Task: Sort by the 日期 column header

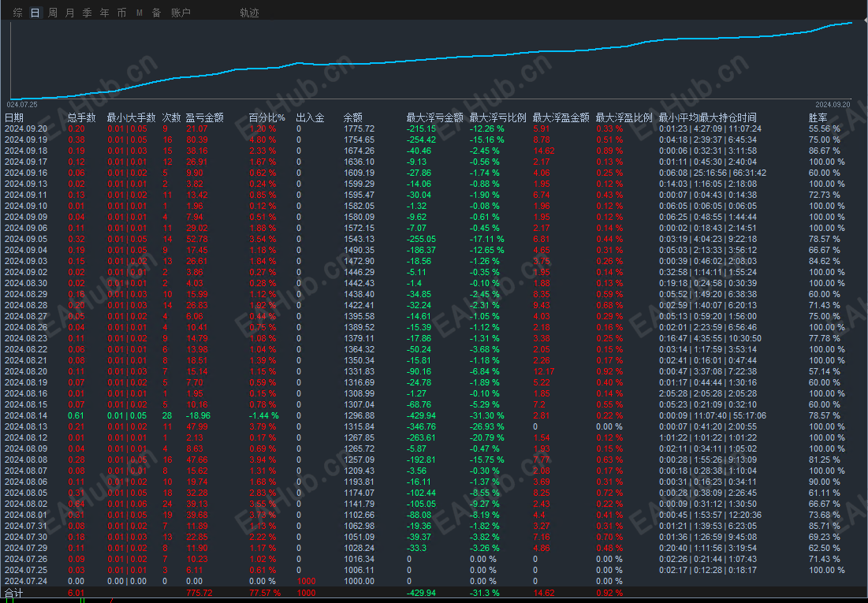Action: point(14,117)
